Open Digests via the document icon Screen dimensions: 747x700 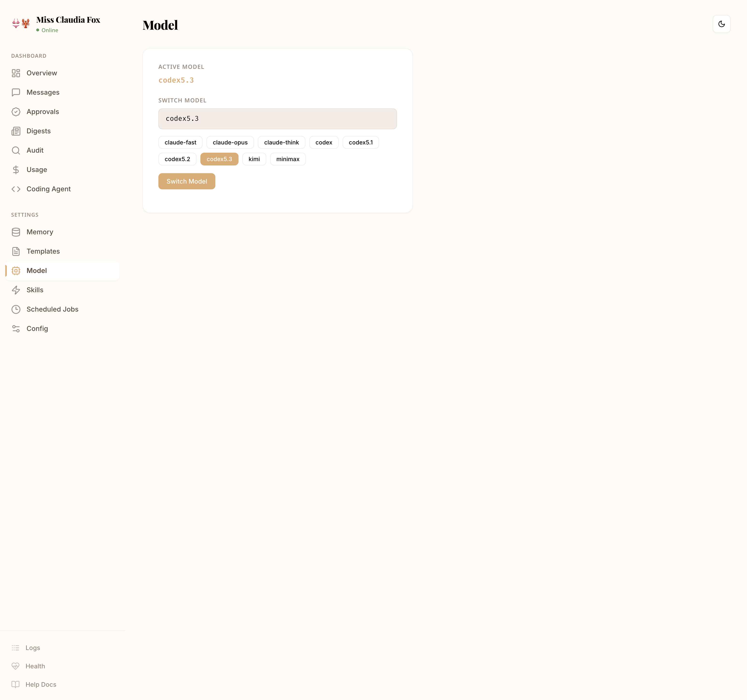[x=16, y=131]
